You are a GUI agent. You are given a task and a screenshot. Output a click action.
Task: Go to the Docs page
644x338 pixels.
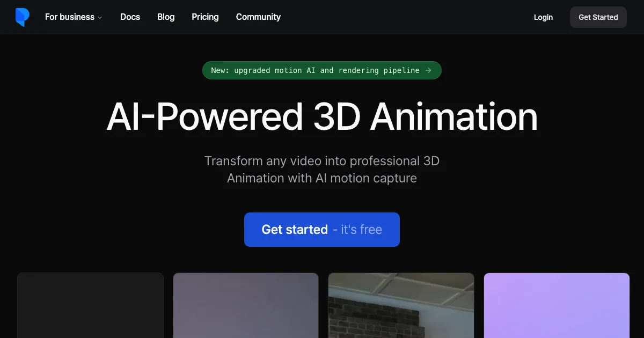[x=130, y=17]
